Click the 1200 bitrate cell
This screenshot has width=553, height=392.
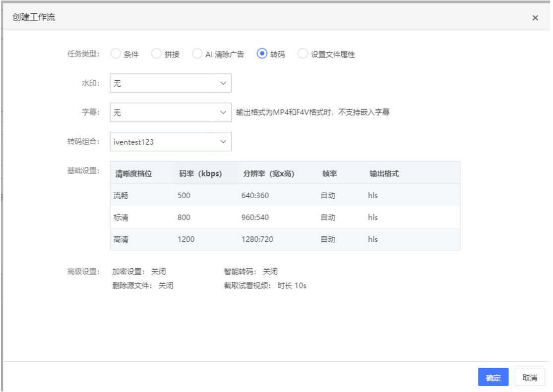pyautogui.click(x=186, y=239)
